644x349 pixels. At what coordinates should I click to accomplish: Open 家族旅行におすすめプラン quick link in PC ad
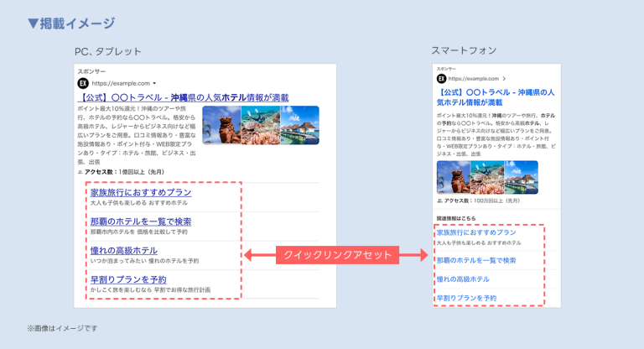pos(140,192)
